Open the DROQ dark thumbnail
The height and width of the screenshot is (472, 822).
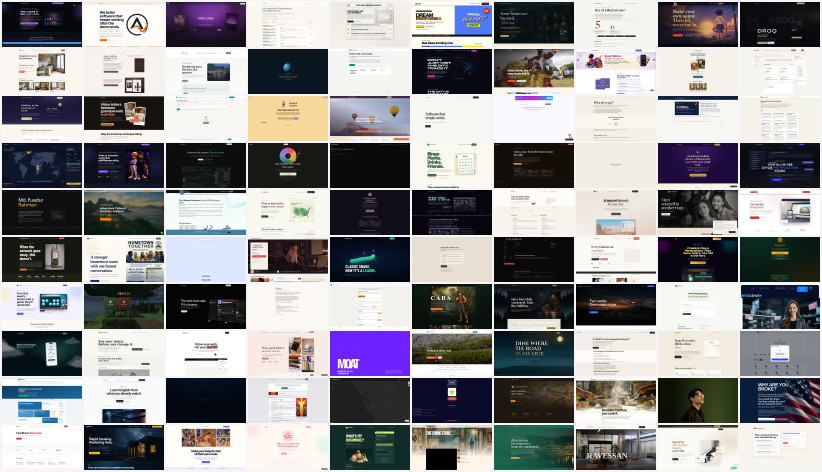(x=780, y=24)
